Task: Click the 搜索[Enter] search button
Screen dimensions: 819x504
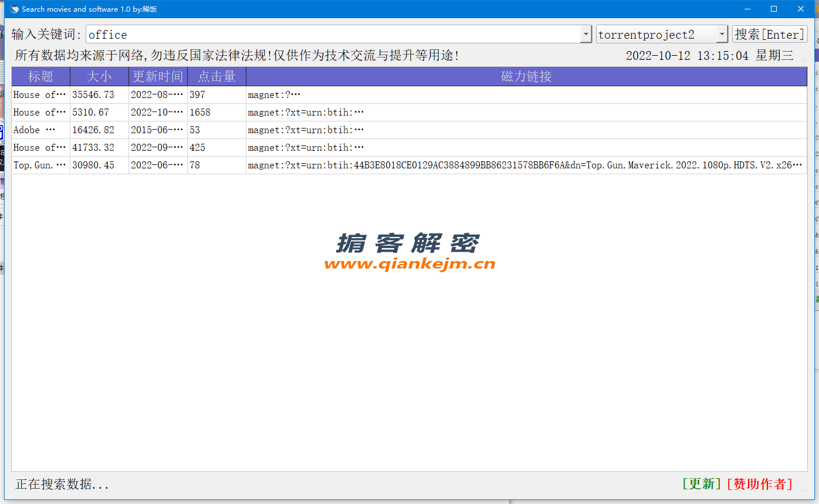Action: [770, 34]
